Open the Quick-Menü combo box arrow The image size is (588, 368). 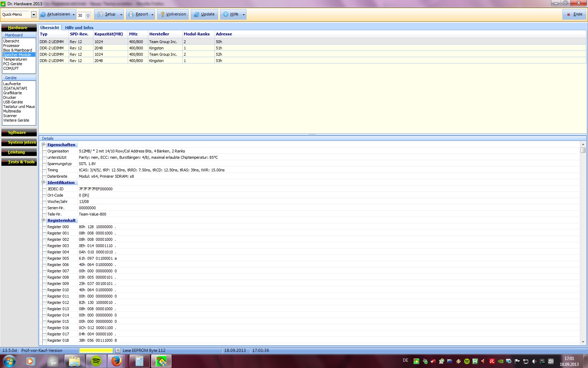34,15
